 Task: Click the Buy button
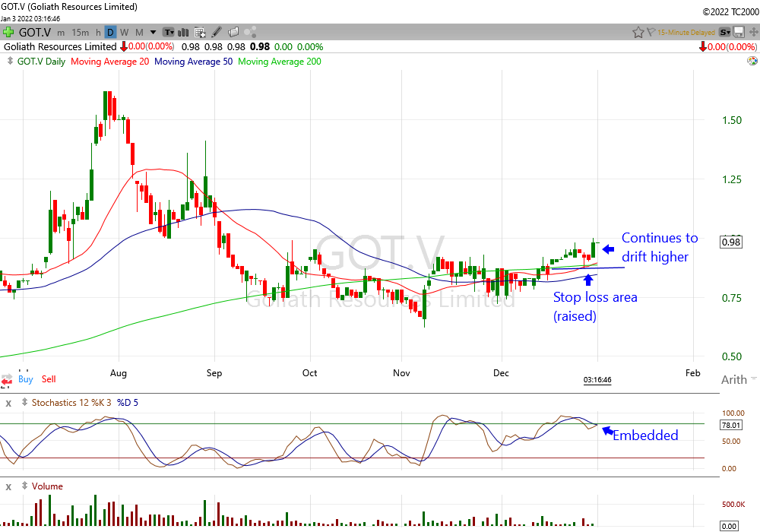26,379
